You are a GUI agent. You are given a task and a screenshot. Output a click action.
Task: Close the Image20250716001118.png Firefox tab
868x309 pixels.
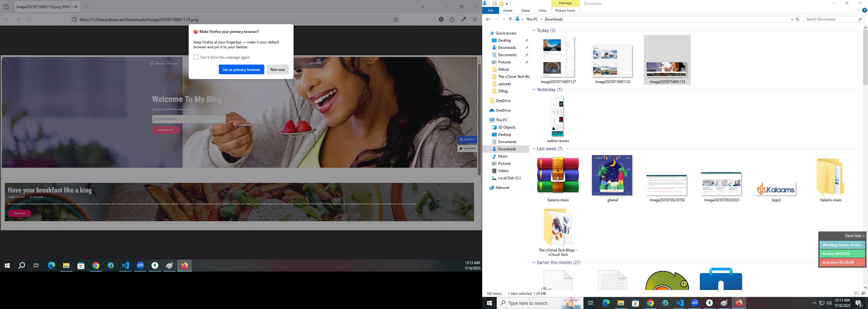click(76, 7)
